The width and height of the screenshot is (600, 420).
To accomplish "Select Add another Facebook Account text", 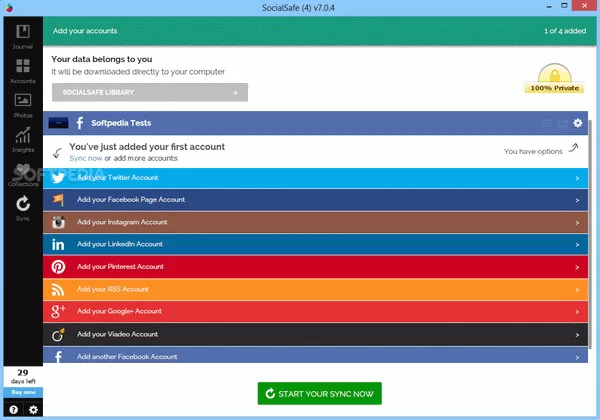I will 127,357.
